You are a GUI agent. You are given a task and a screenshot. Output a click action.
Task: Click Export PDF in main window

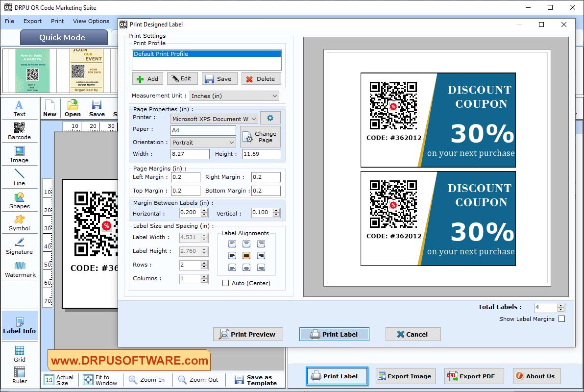[474, 376]
